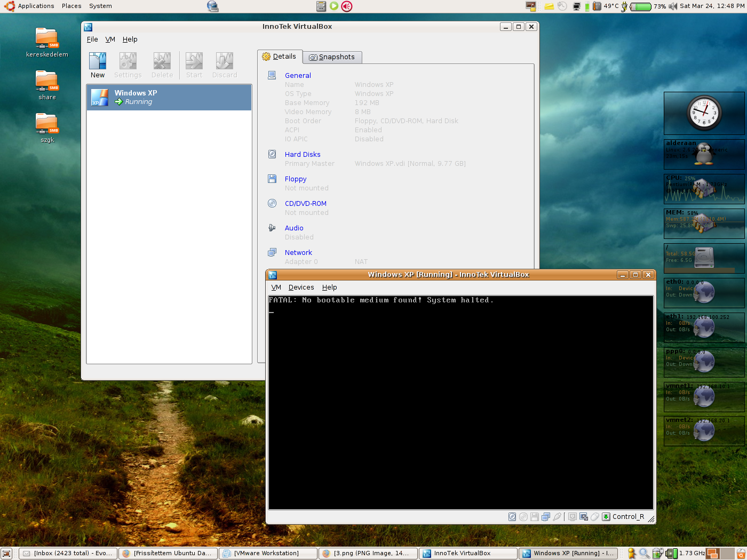747x560 pixels.
Task: Click the Settings toolbar icon
Action: click(128, 66)
